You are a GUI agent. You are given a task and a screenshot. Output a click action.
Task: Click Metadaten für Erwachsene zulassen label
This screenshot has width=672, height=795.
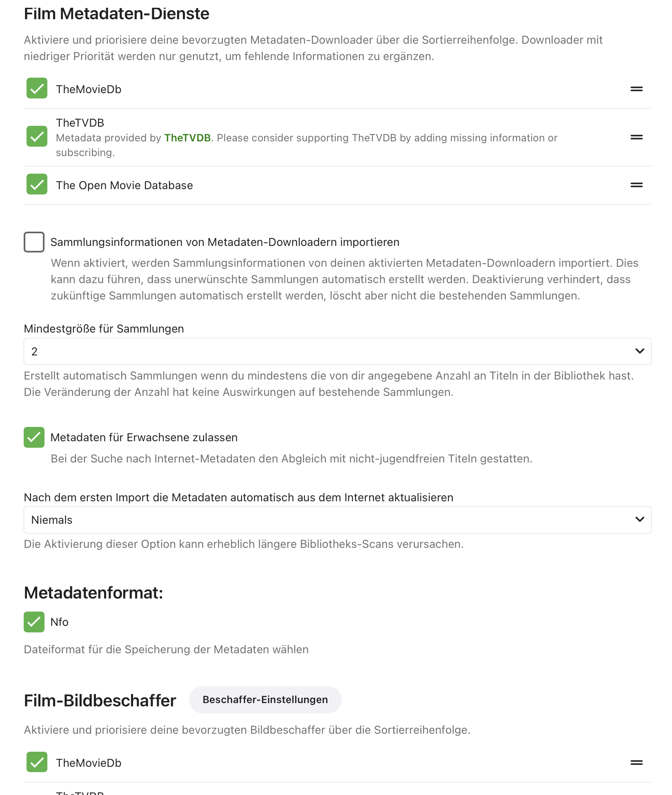144,438
